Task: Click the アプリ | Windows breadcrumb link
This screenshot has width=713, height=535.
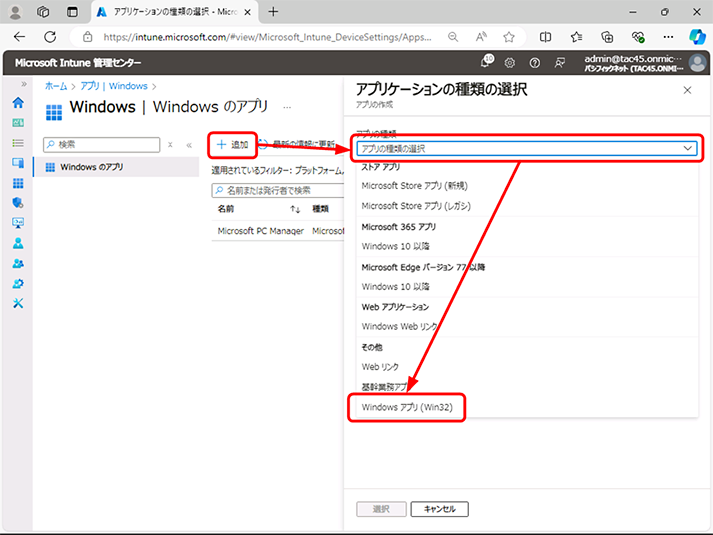Action: click(114, 86)
